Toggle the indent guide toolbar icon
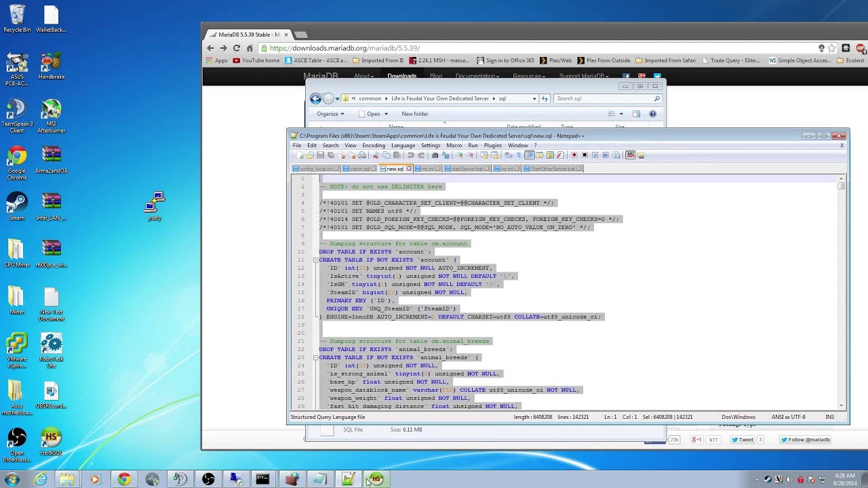 530,155
